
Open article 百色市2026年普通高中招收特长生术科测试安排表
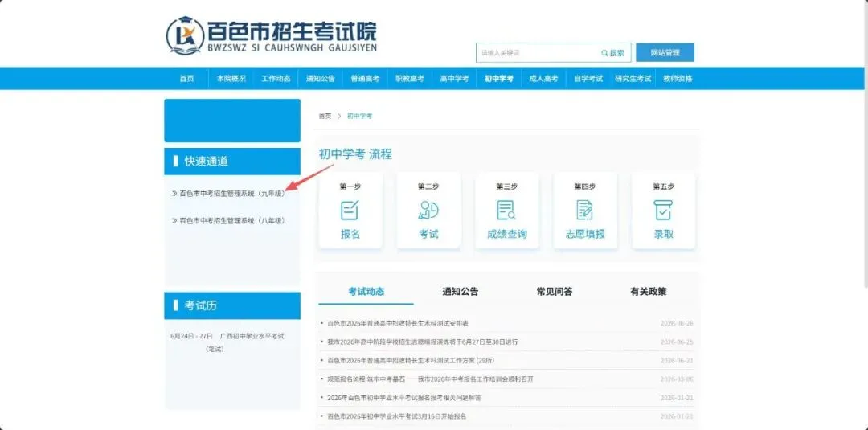(398, 323)
